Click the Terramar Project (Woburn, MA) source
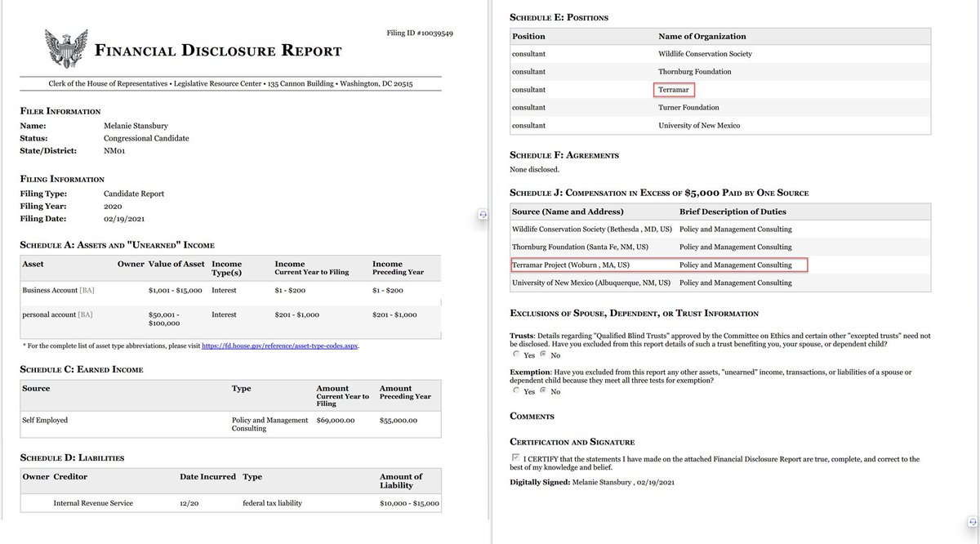980x544 pixels. click(x=571, y=265)
